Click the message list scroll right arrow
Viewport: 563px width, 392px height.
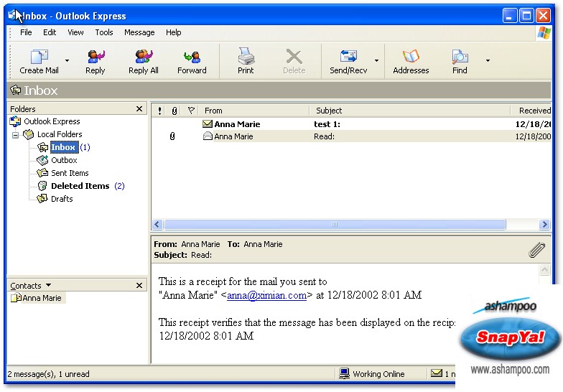coord(544,225)
